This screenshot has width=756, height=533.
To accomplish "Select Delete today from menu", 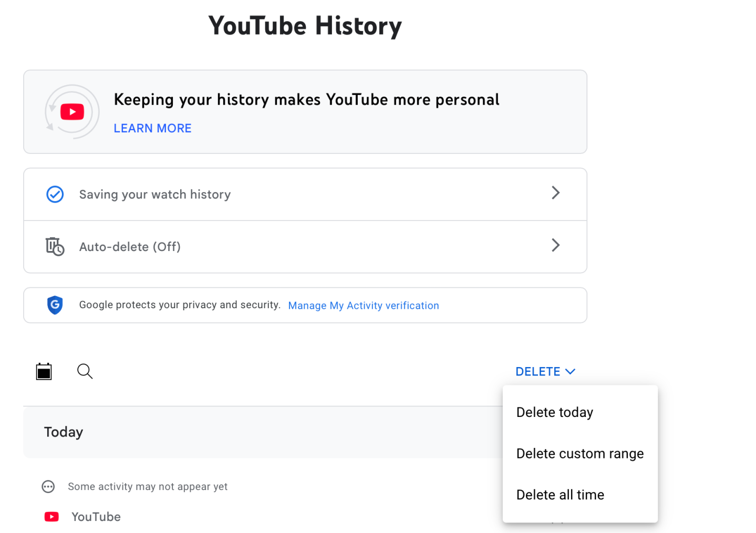I will click(x=554, y=412).
